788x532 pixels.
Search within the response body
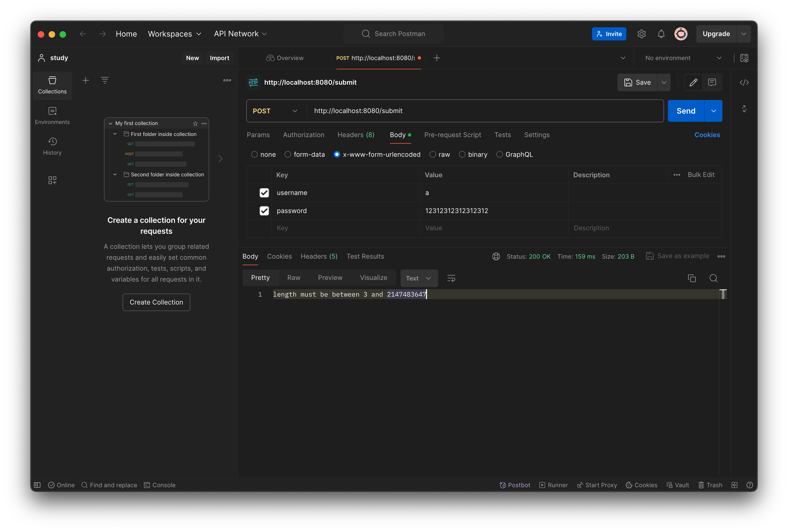713,278
